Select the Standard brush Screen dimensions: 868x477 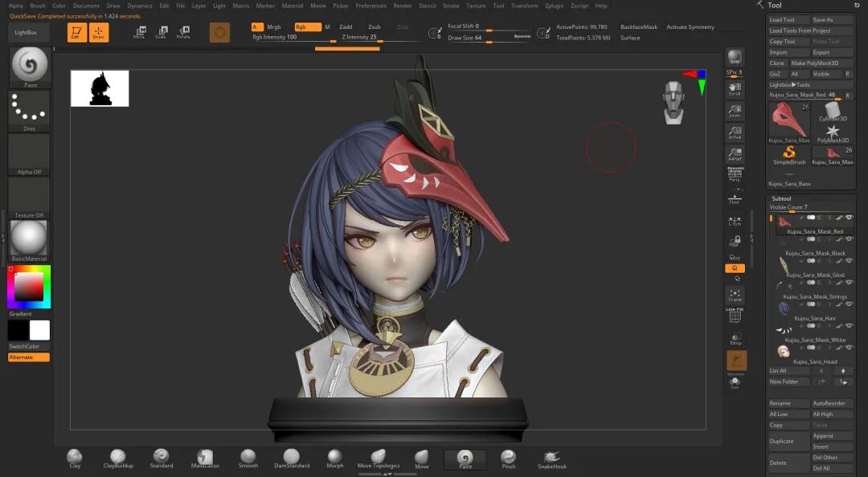(x=161, y=459)
